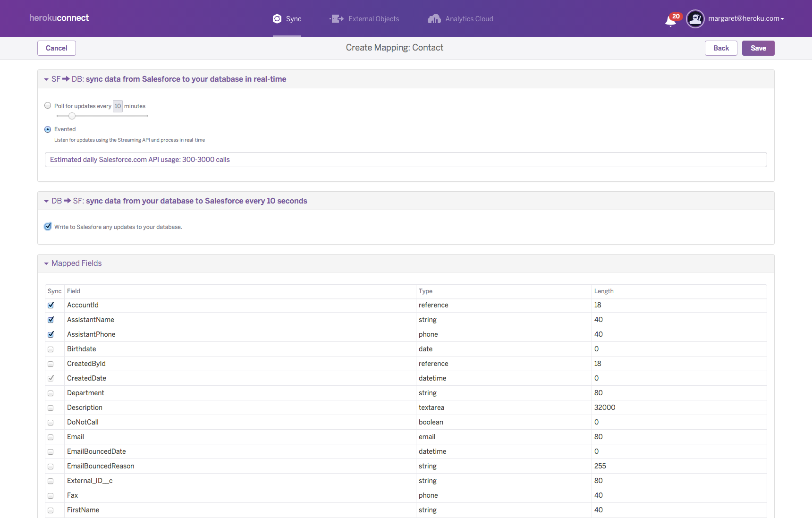The height and width of the screenshot is (518, 812).
Task: Disable sync for the AssistantName field
Action: tap(51, 320)
